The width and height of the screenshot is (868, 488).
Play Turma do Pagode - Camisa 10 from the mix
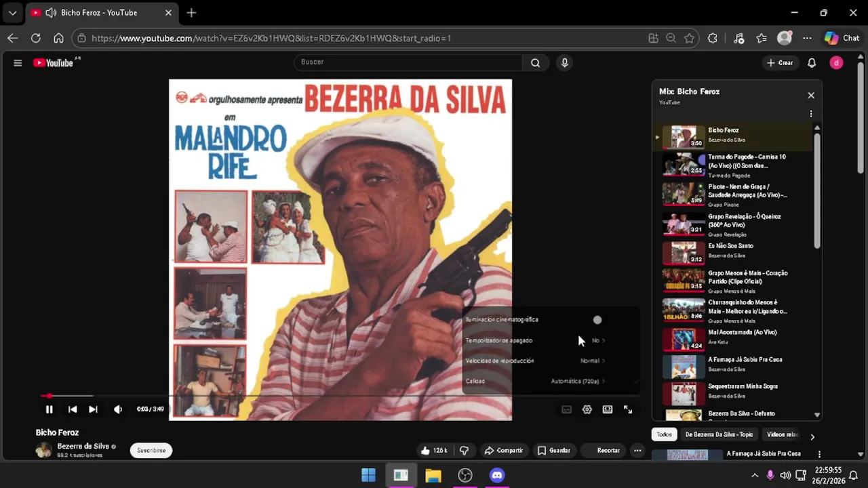pos(732,165)
